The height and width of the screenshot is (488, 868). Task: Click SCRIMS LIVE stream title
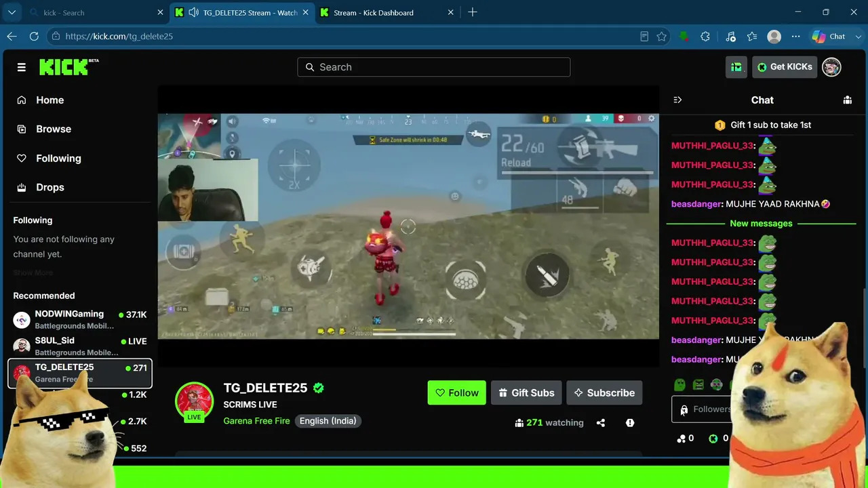[x=250, y=405]
